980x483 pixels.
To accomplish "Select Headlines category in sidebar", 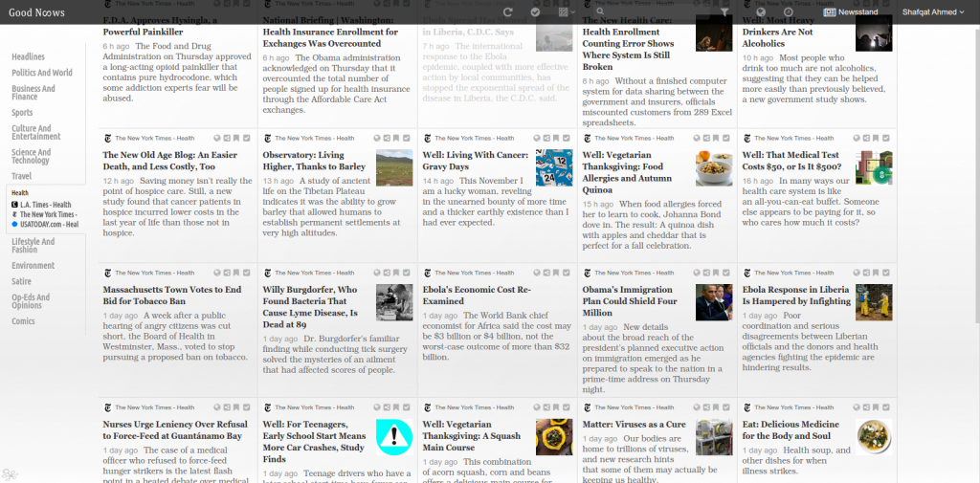I will point(28,56).
